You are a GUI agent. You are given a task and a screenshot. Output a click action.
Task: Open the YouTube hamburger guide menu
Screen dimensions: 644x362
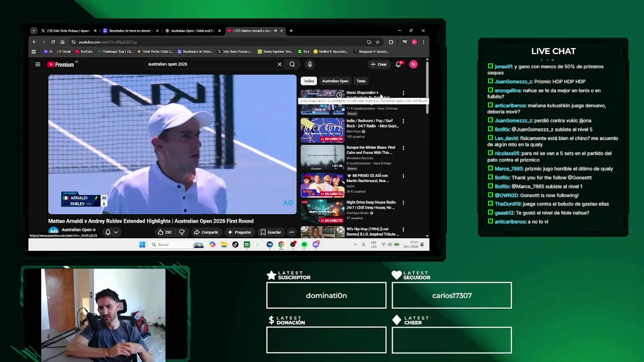pos(38,64)
